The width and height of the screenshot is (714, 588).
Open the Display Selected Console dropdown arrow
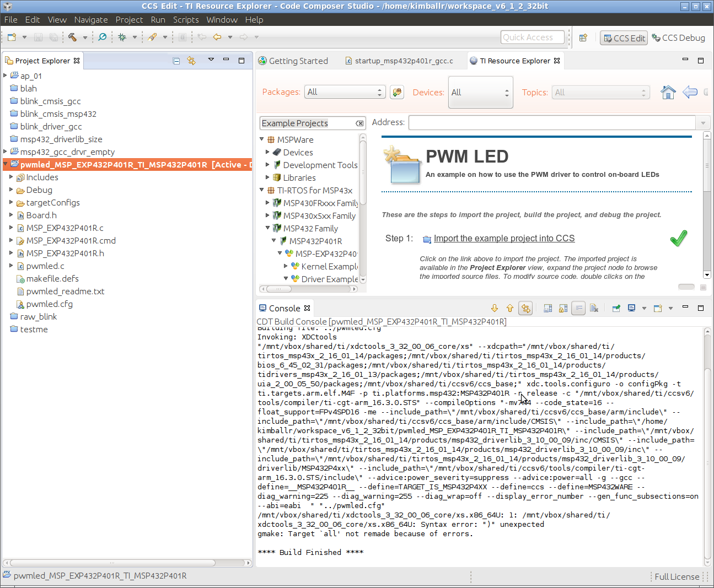click(644, 309)
